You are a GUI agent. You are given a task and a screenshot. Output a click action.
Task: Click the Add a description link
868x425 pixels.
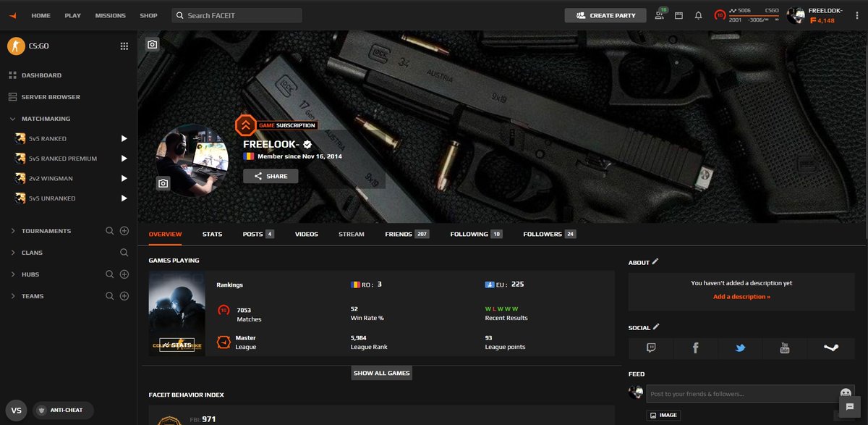(x=741, y=297)
